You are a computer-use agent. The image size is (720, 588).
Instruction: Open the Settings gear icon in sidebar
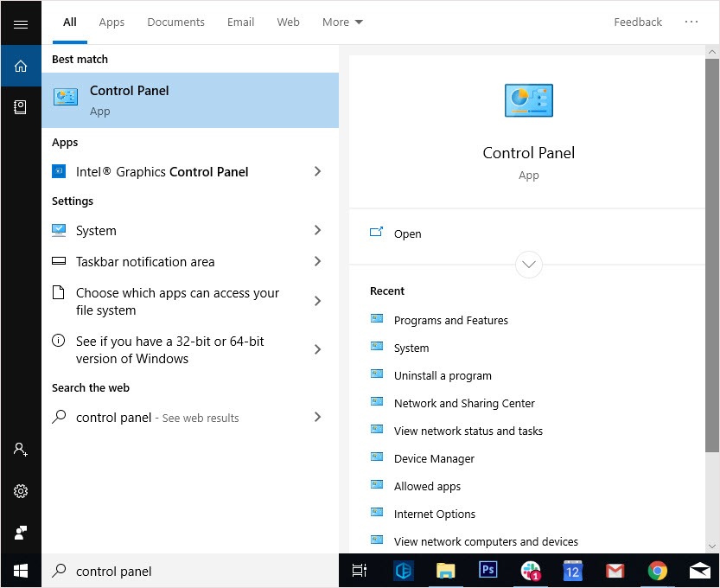point(20,491)
